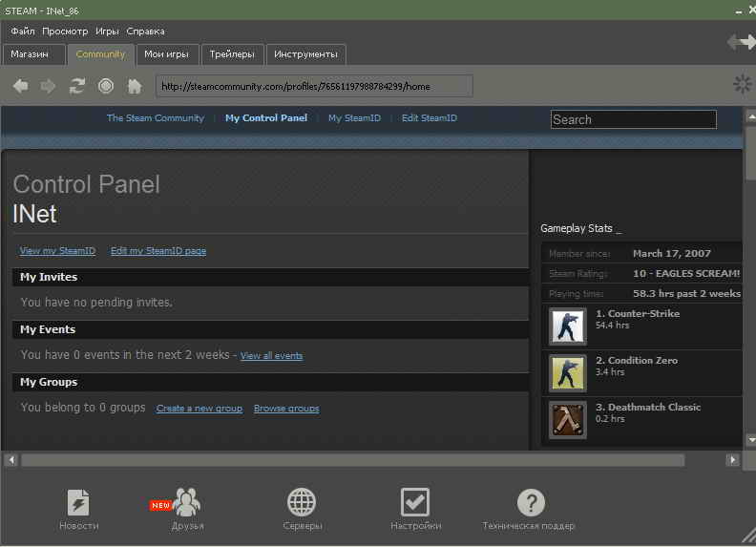Click View my SteamID link
Screen dimensions: 756x547
[x=57, y=251]
